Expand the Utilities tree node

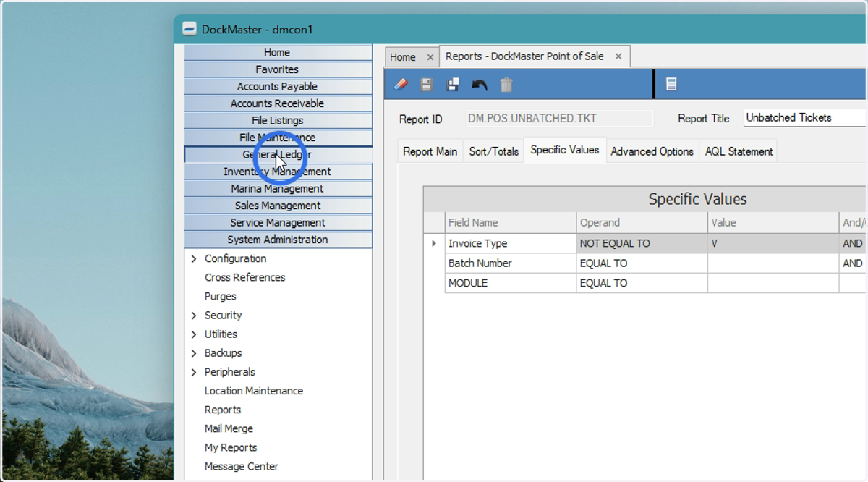click(x=194, y=334)
